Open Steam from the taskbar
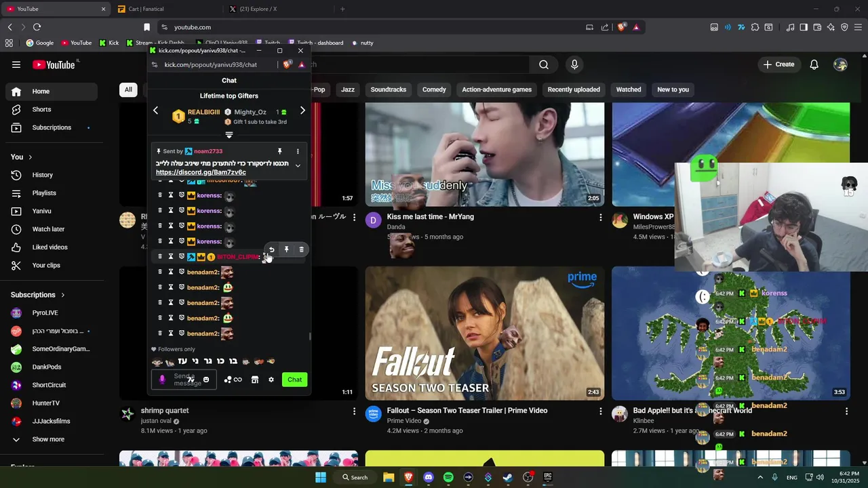This screenshot has width=868, height=488. point(508,477)
